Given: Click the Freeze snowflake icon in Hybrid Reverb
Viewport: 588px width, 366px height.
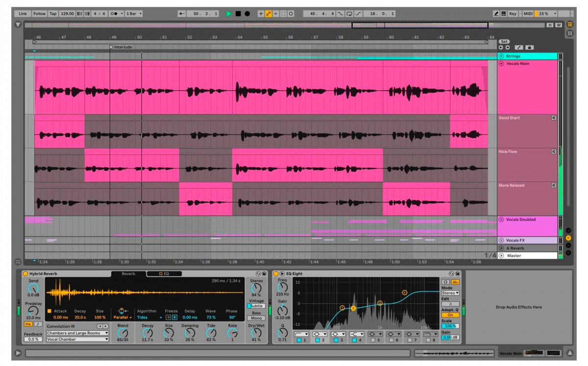Looking at the screenshot, I should (174, 317).
